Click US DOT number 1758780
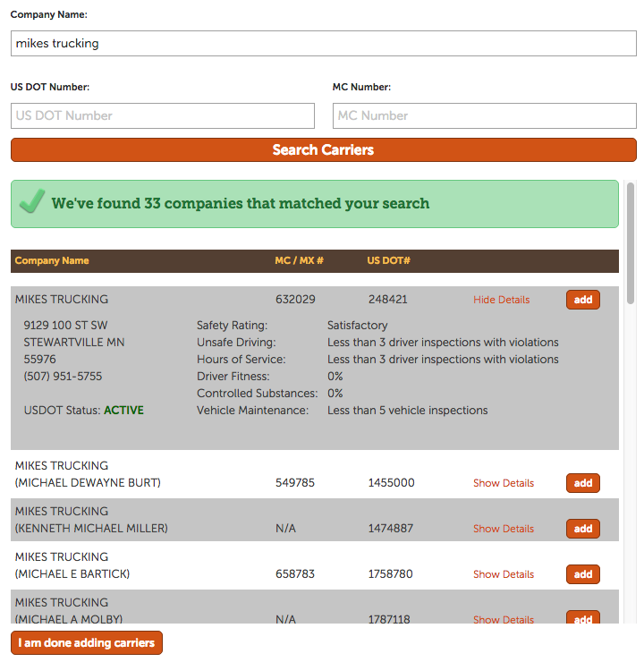Image resolution: width=644 pixels, height=662 pixels. 390,573
